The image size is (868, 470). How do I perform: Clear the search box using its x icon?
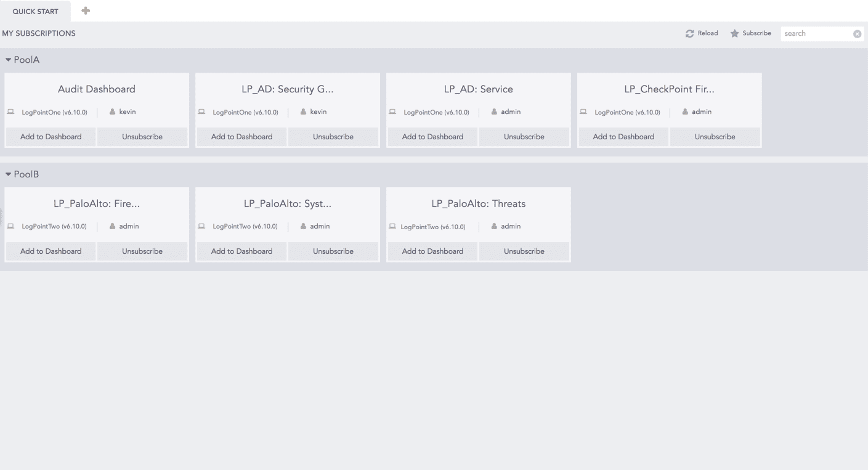point(858,34)
